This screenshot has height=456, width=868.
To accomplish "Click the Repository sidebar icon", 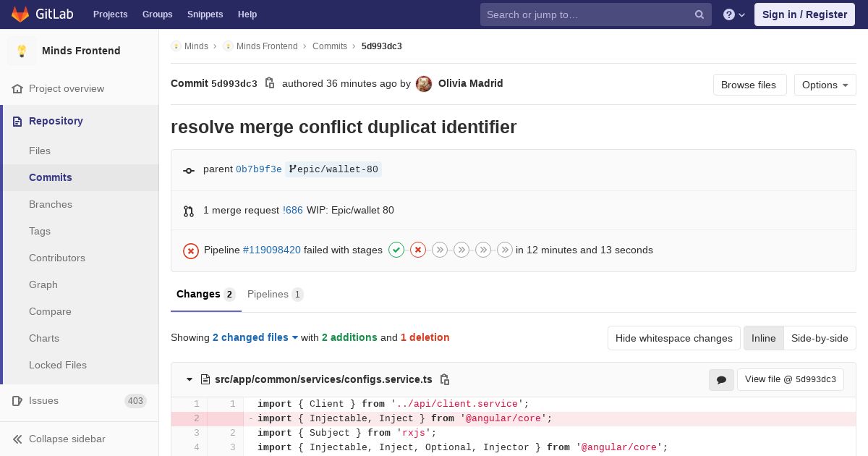I will (17, 121).
